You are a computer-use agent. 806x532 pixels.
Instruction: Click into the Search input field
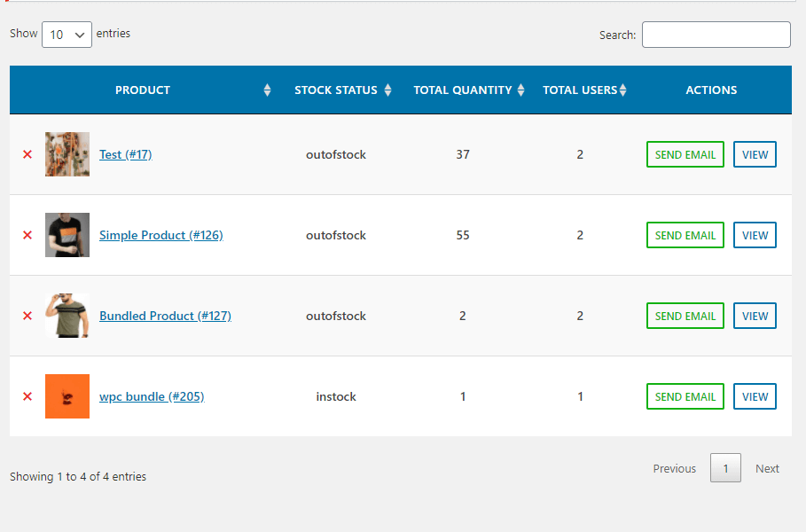(716, 35)
